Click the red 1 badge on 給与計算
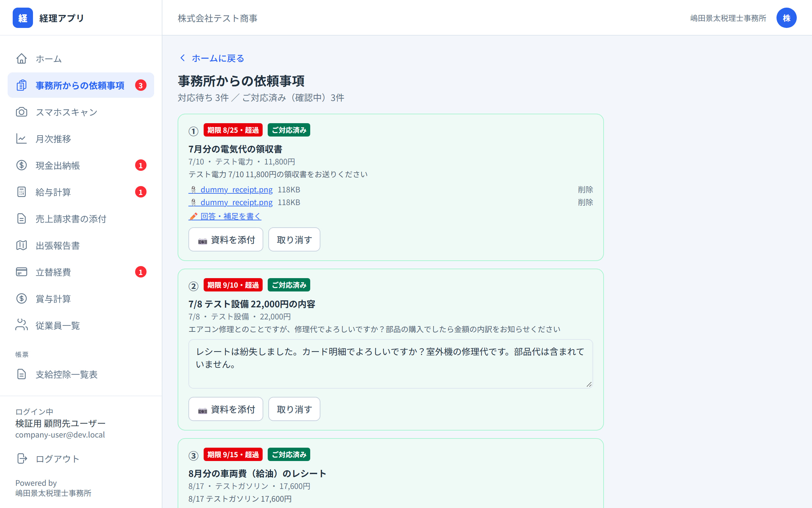 141,192
